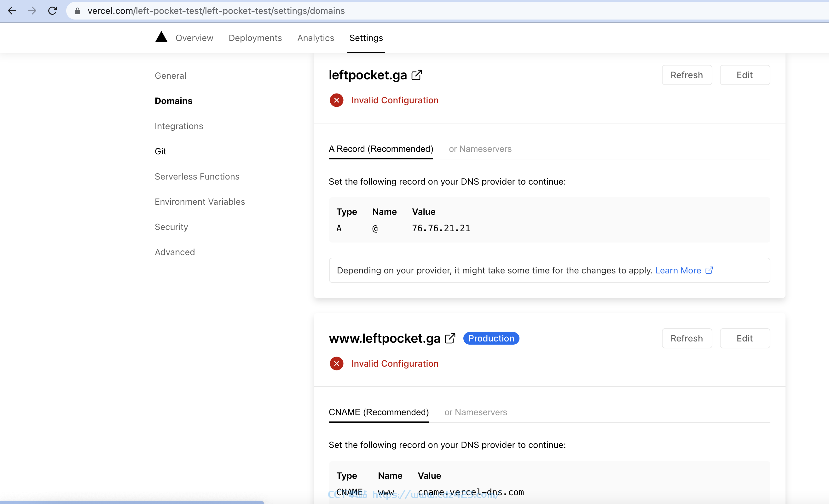This screenshot has width=829, height=504.
Task: Switch to the Analytics tab
Action: [x=316, y=38]
